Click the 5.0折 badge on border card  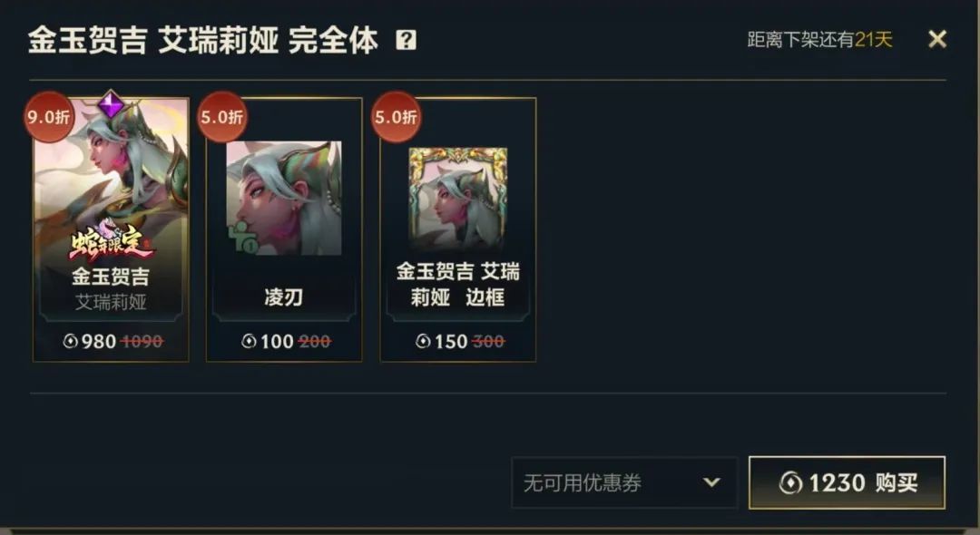(x=397, y=117)
